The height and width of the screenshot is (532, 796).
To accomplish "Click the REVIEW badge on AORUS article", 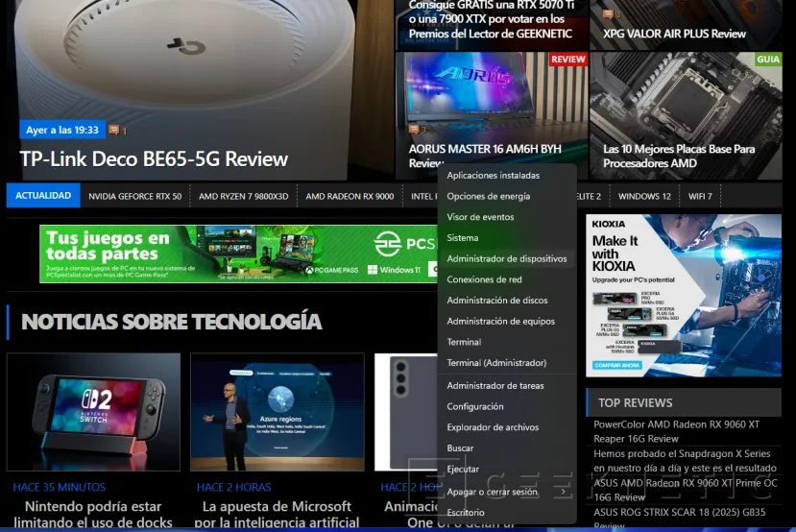I will pos(568,60).
